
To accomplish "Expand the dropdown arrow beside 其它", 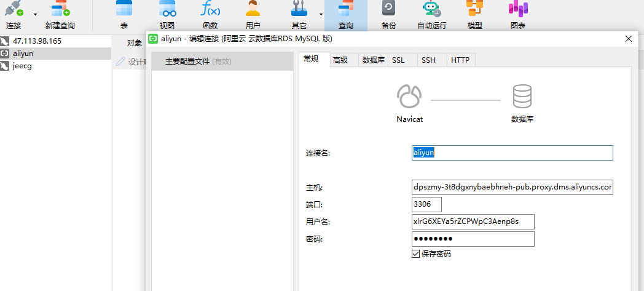I will point(321,14).
